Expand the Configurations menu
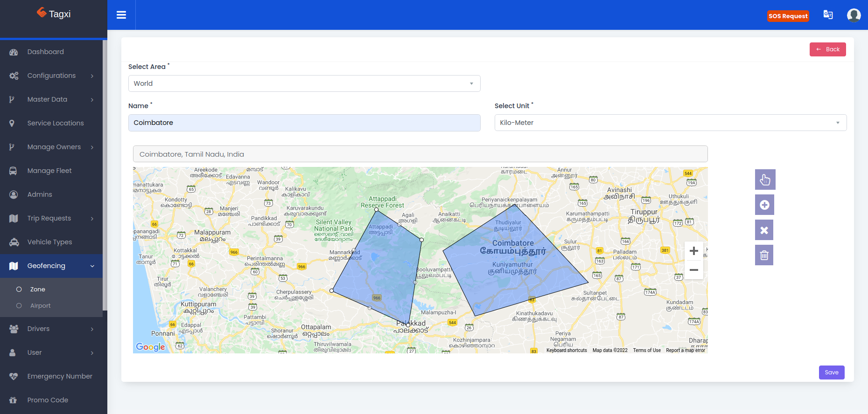This screenshot has height=414, width=868. point(51,76)
